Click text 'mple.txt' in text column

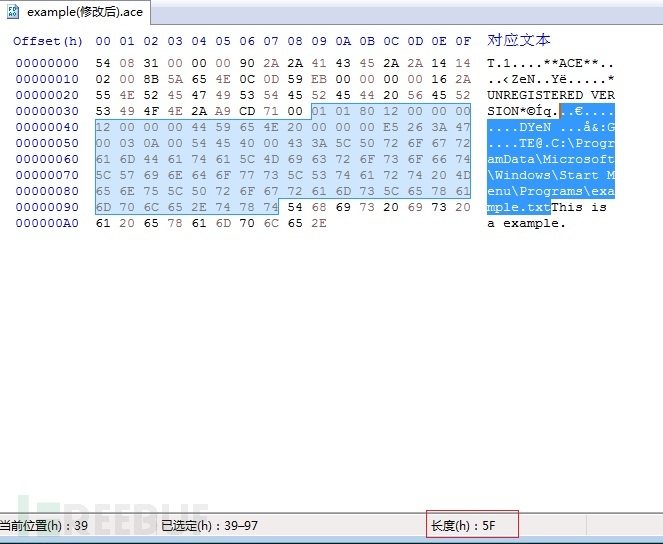[x=519, y=208]
